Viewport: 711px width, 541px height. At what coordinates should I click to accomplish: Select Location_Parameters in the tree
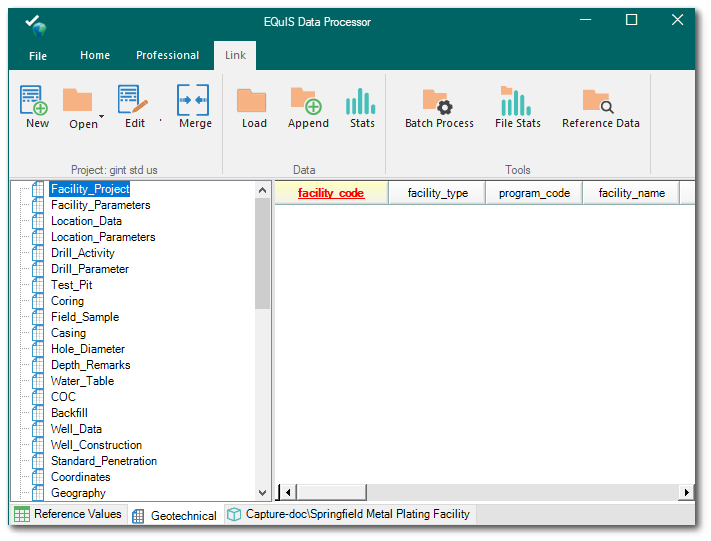pyautogui.click(x=103, y=237)
